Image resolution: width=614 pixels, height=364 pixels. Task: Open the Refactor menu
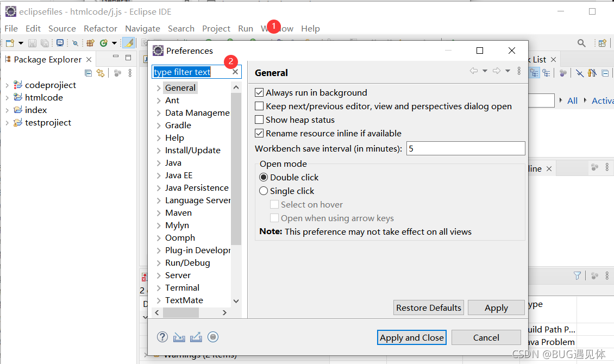pyautogui.click(x=100, y=28)
